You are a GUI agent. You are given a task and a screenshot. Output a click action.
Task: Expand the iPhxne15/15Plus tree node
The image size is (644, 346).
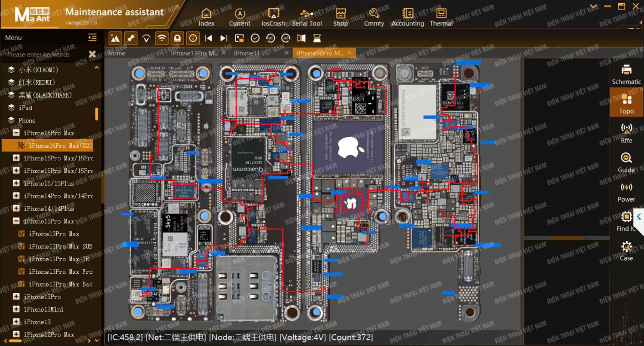pos(16,184)
